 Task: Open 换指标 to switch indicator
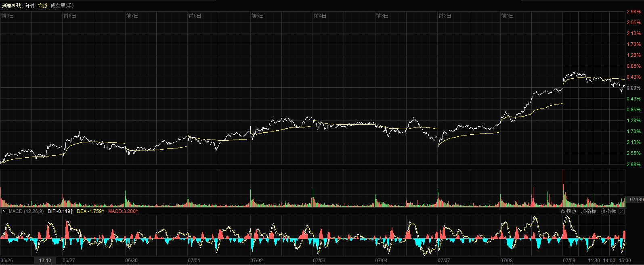608,211
